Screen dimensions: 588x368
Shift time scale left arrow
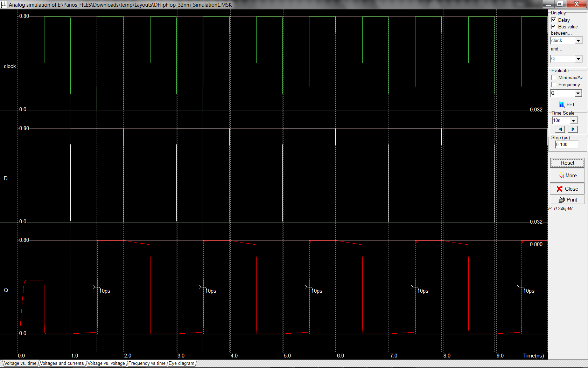(560, 129)
